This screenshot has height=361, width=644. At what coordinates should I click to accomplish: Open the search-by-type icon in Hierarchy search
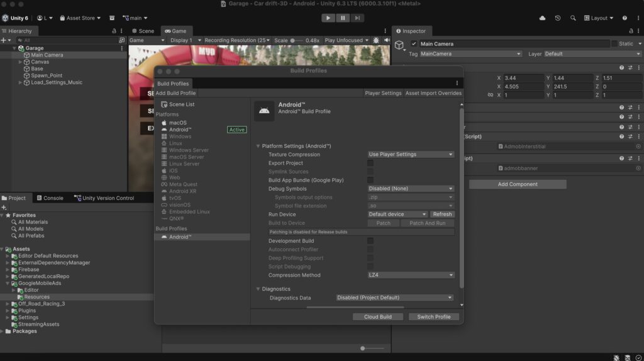[121, 40]
